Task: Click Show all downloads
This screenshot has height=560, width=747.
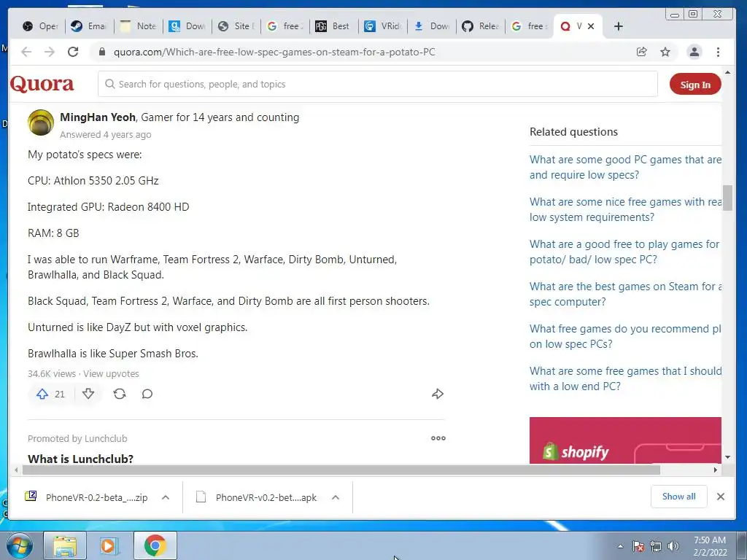Action: coord(678,496)
